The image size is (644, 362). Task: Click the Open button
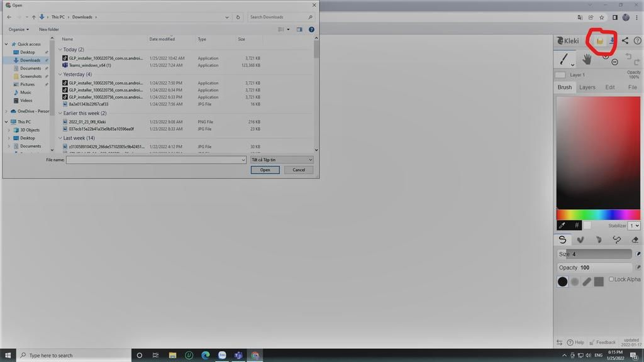tap(265, 170)
